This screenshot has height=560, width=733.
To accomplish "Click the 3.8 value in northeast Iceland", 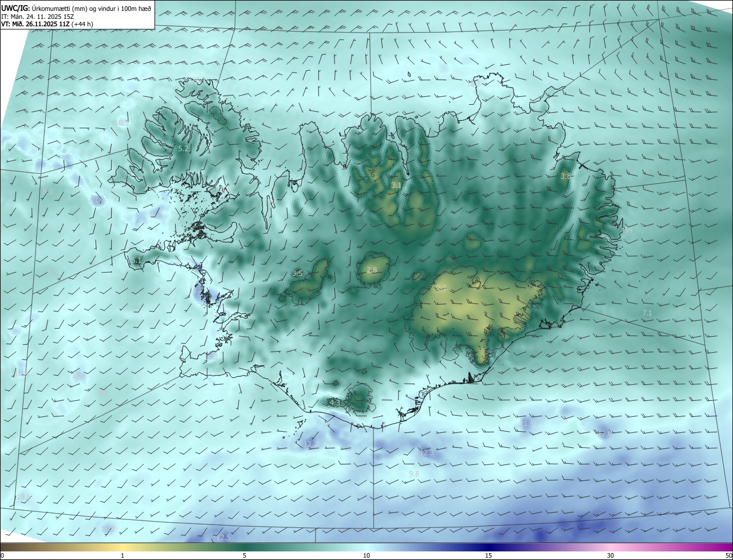I will tap(566, 176).
